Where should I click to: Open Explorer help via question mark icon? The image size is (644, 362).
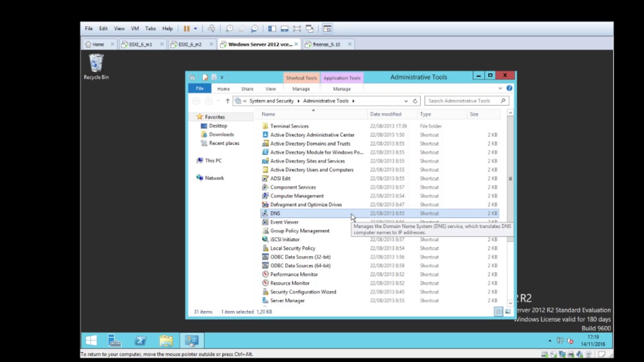coord(509,88)
